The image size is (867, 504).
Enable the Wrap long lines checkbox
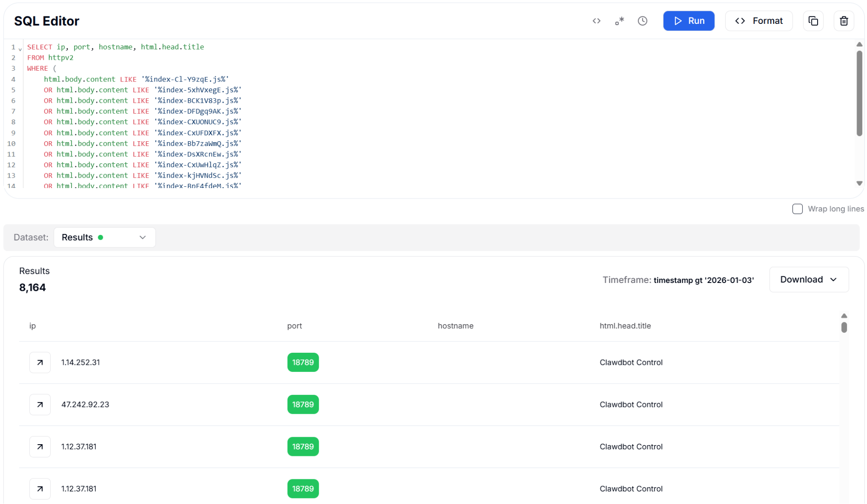(797, 209)
